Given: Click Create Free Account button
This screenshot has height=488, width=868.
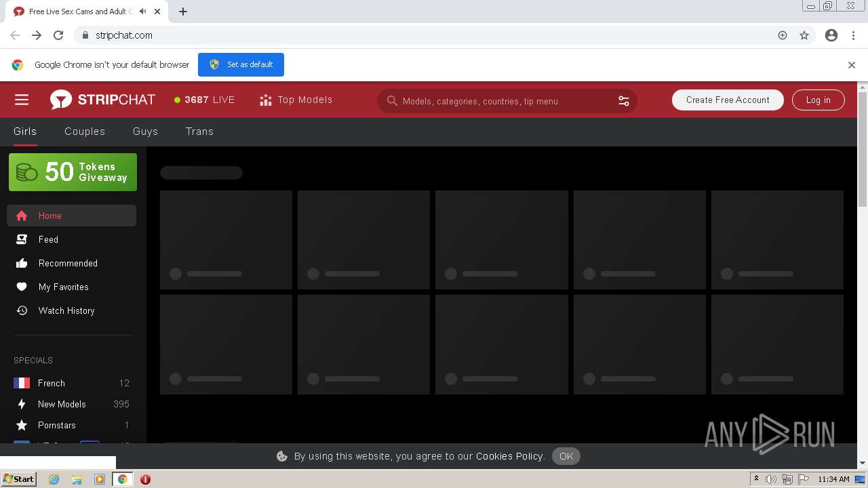Looking at the screenshot, I should click(x=728, y=100).
